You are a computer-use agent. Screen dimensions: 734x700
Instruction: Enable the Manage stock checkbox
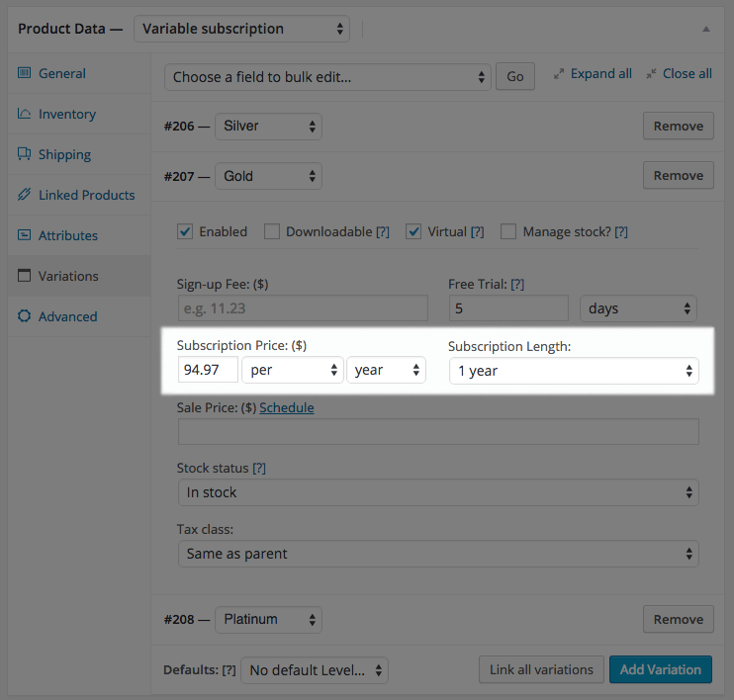click(x=508, y=231)
